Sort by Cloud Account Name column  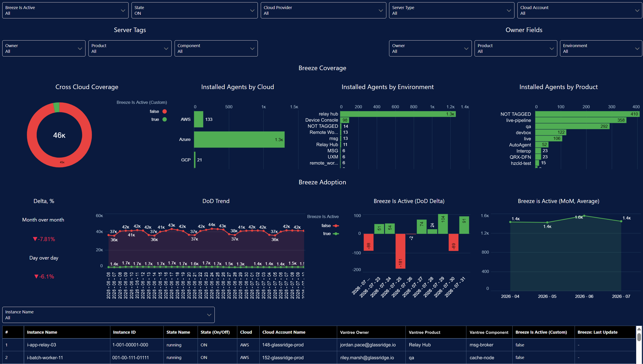click(x=298, y=332)
